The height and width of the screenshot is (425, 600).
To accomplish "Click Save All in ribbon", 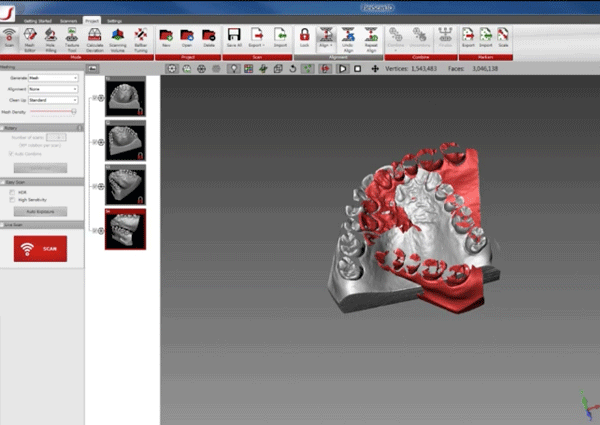I will 234,39.
